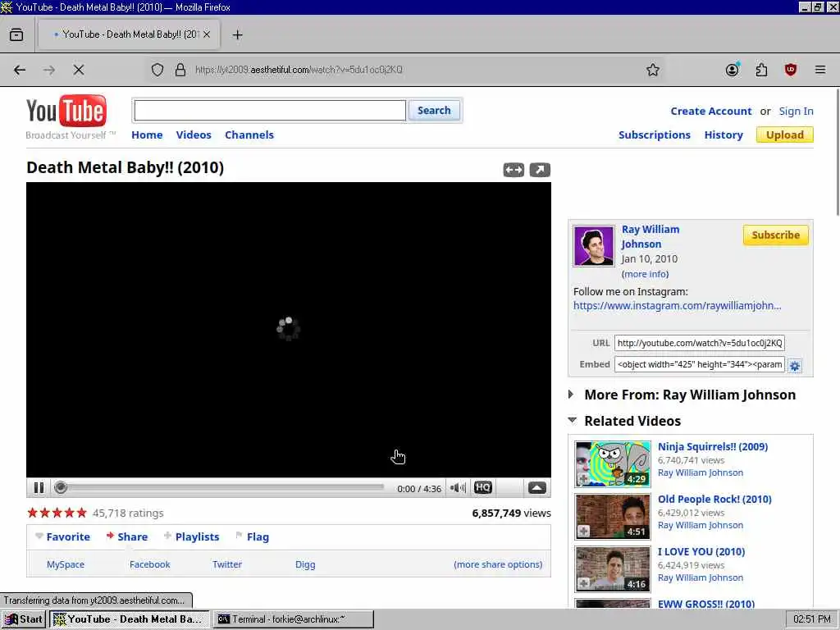The width and height of the screenshot is (840, 630).
Task: Focus the YouTube search box
Action: [x=270, y=111]
